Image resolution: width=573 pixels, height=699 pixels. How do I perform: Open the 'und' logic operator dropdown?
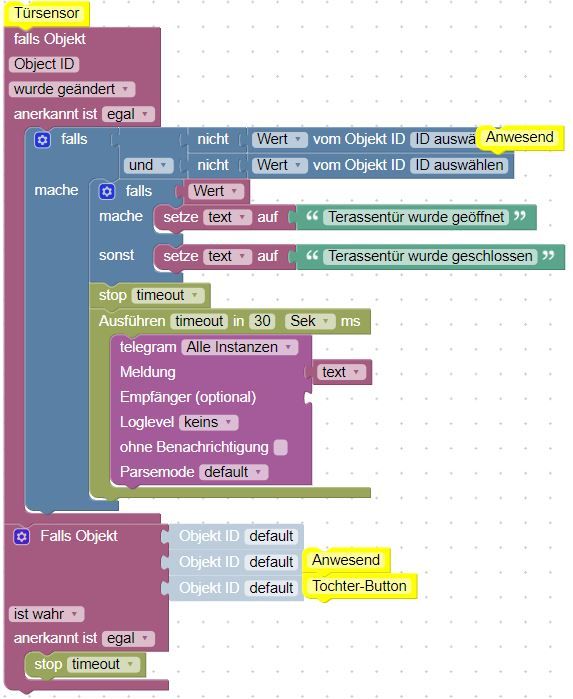coord(148,165)
